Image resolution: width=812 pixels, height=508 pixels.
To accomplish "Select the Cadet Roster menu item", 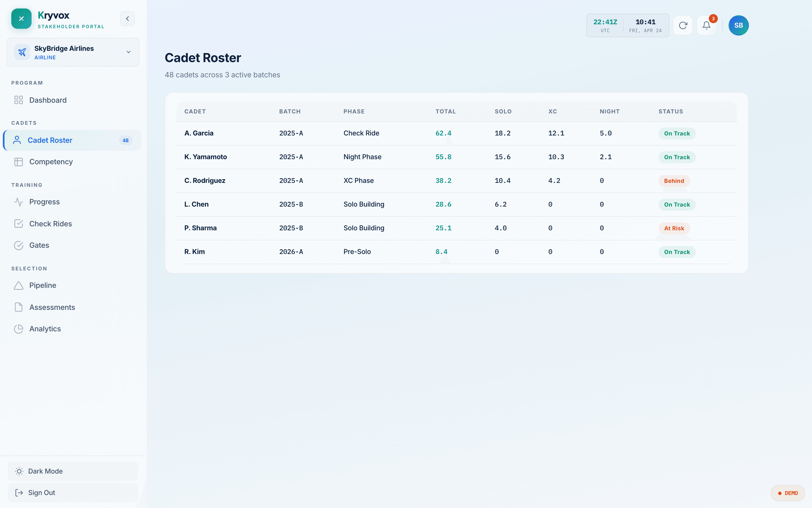I will point(72,140).
